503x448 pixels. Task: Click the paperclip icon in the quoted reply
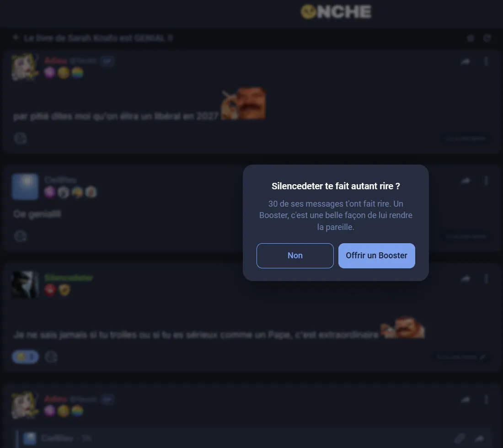coord(460,438)
